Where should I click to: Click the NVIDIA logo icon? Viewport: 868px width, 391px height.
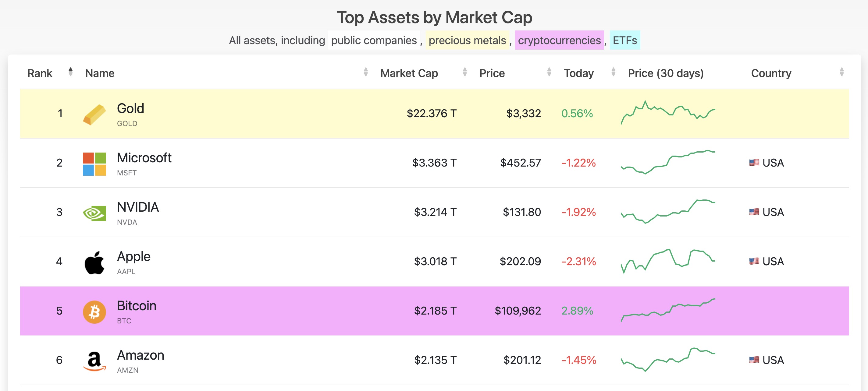tap(94, 213)
